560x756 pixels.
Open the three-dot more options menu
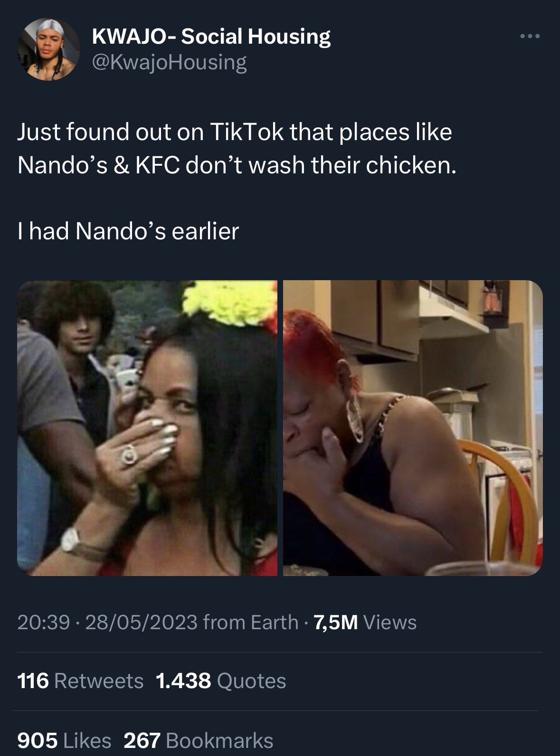click(x=530, y=36)
